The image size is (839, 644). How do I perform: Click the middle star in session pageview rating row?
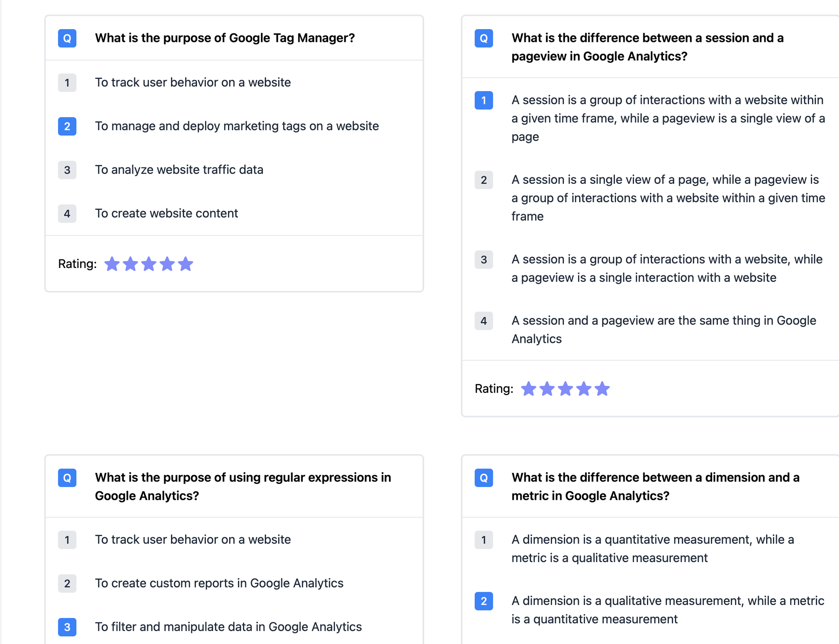565,388
